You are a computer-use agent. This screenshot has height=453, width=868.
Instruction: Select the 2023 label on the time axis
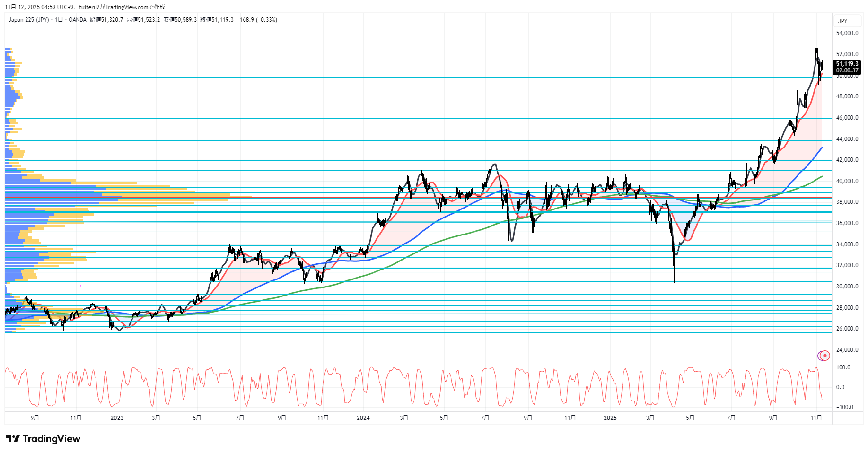click(x=117, y=418)
